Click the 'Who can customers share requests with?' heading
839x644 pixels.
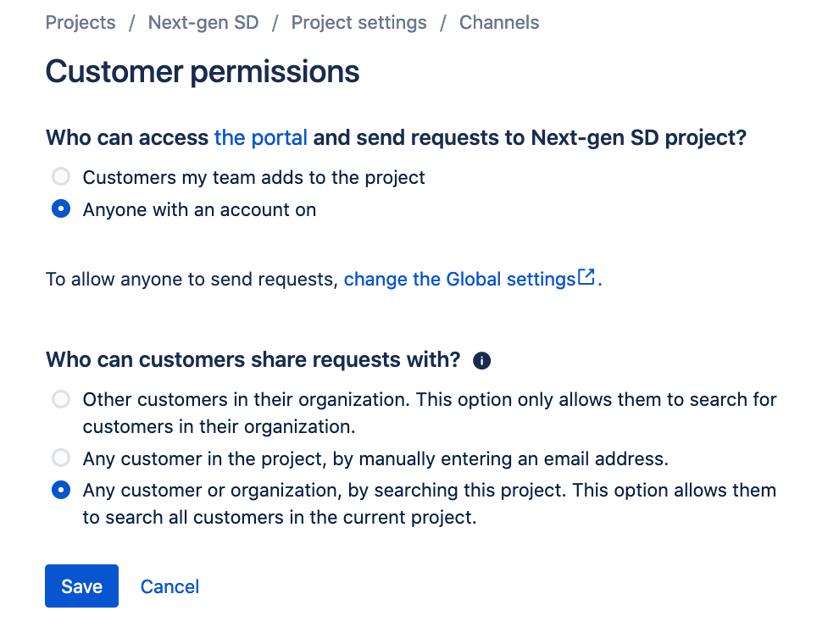coord(253,360)
